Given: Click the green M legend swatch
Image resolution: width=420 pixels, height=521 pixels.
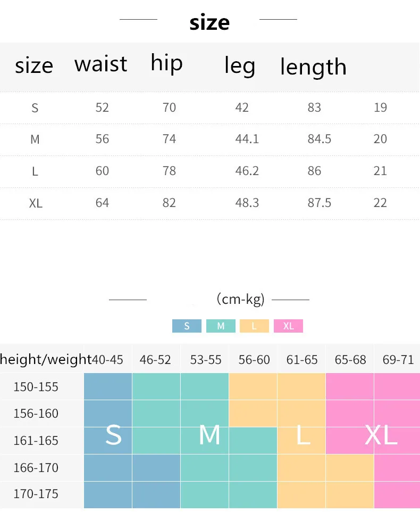Looking at the screenshot, I should pyautogui.click(x=221, y=326).
